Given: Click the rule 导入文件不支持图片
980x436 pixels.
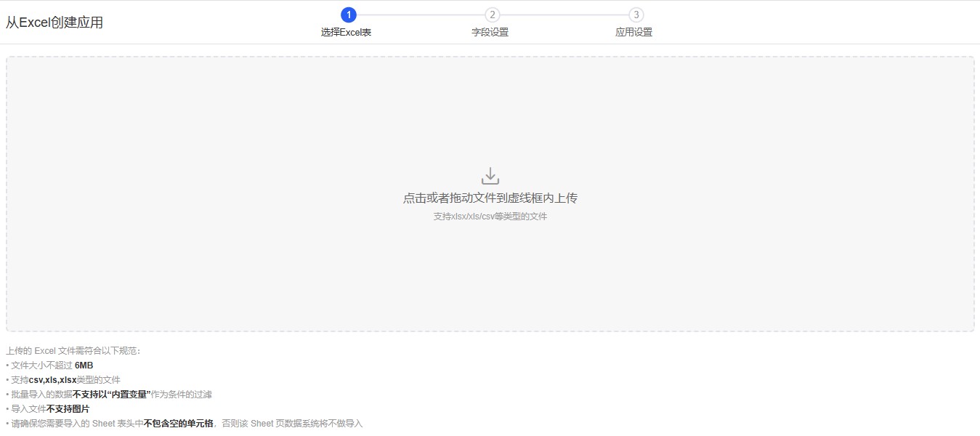Looking at the screenshot, I should coord(48,409).
